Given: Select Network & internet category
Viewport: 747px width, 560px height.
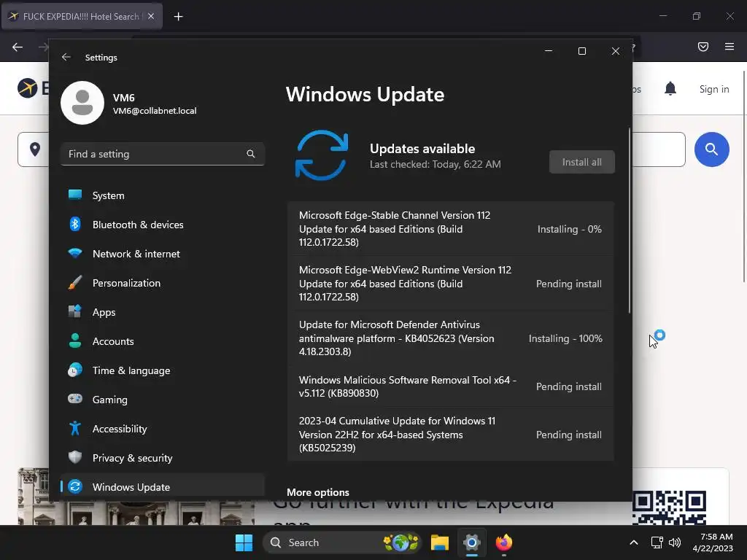Looking at the screenshot, I should click(163, 254).
